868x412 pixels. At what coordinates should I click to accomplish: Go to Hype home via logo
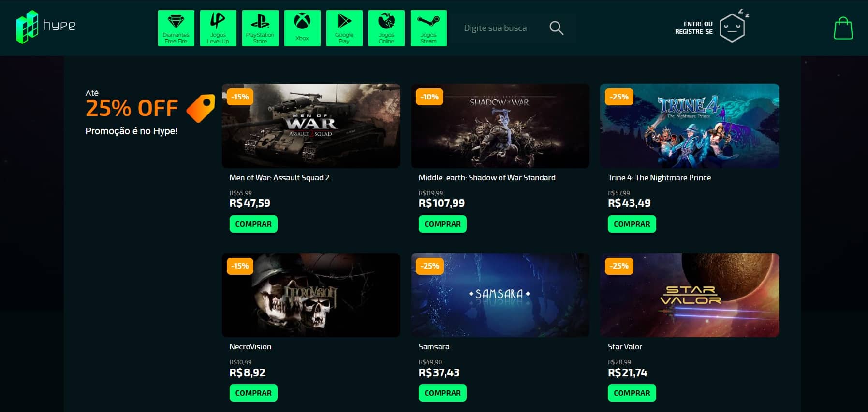click(46, 27)
